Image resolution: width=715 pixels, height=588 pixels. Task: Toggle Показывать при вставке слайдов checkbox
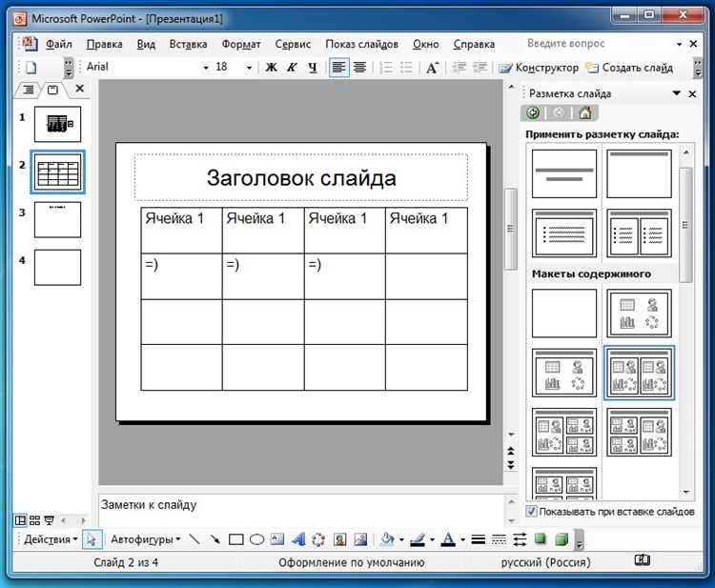531,511
